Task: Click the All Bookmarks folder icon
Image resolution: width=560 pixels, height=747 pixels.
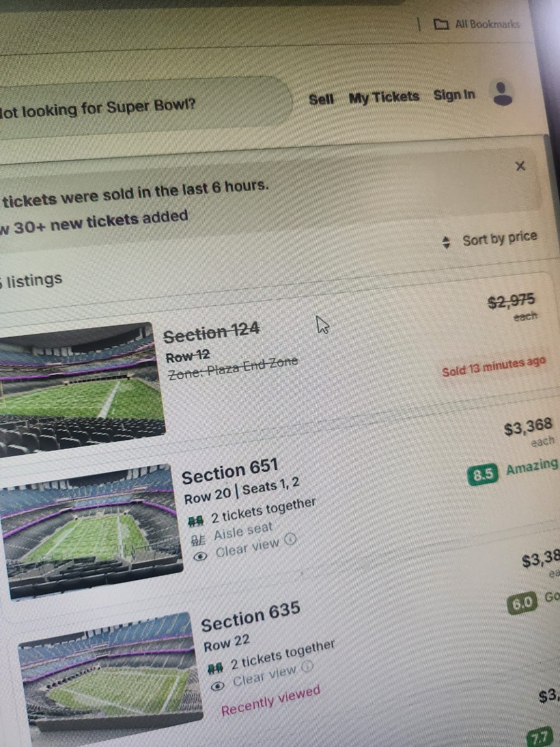Action: [441, 24]
